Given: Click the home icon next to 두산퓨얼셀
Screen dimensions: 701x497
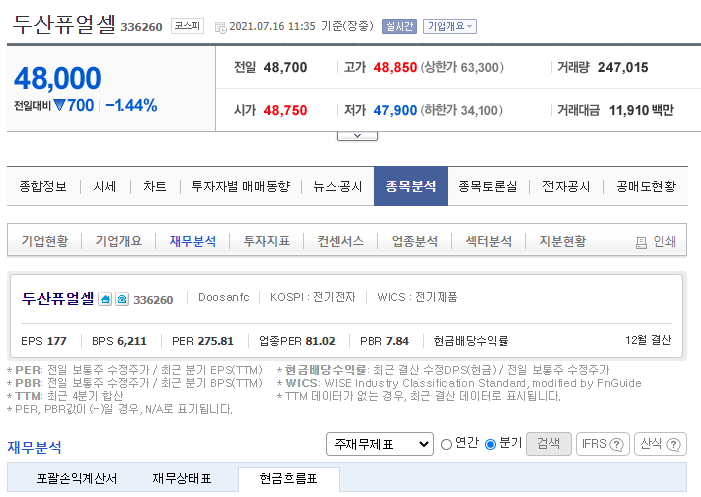Looking at the screenshot, I should coord(105,299).
